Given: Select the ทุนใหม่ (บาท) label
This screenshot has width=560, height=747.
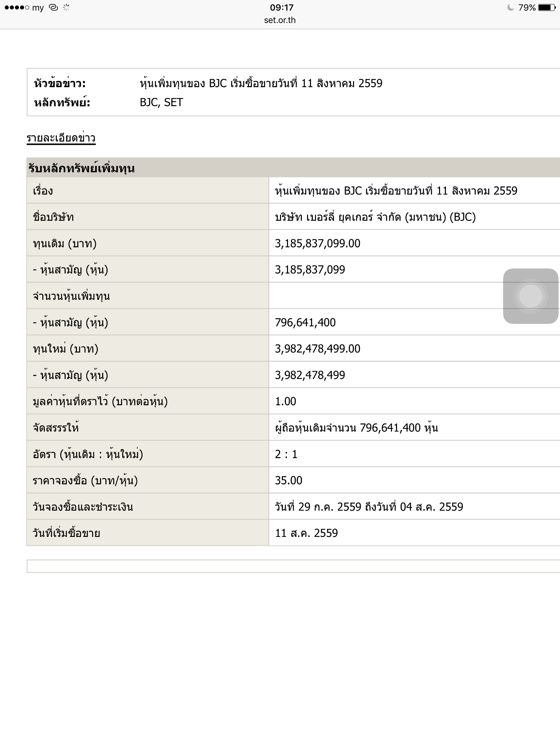Looking at the screenshot, I should 66,349.
